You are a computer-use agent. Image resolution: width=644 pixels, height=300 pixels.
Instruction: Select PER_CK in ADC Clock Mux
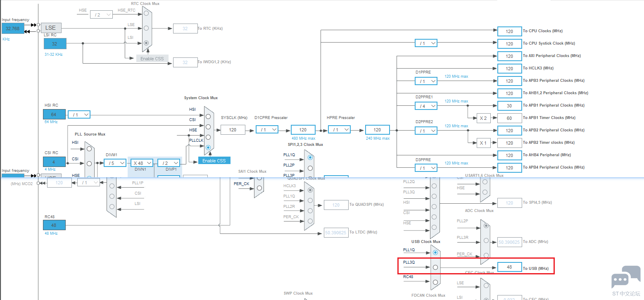pyautogui.click(x=486, y=255)
